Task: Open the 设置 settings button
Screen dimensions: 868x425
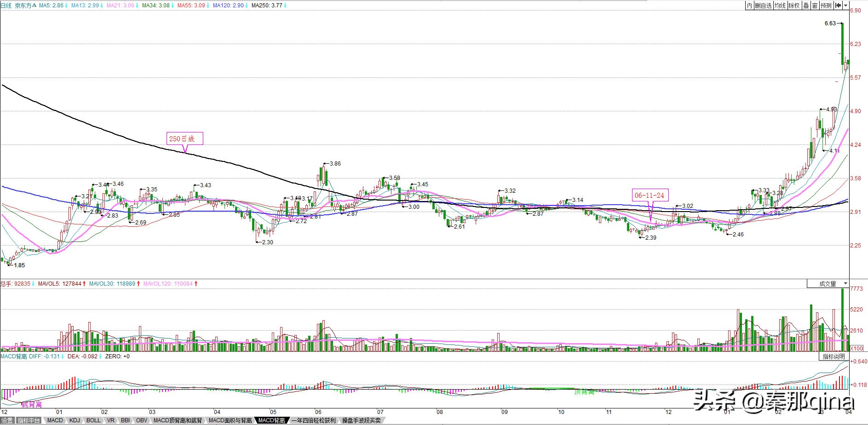Action: point(7,420)
